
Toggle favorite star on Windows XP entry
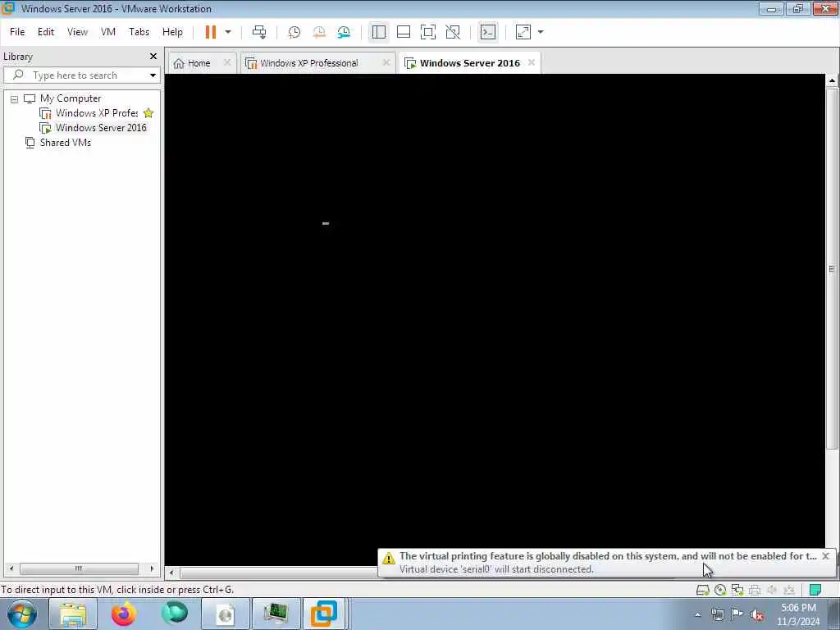pyautogui.click(x=148, y=113)
